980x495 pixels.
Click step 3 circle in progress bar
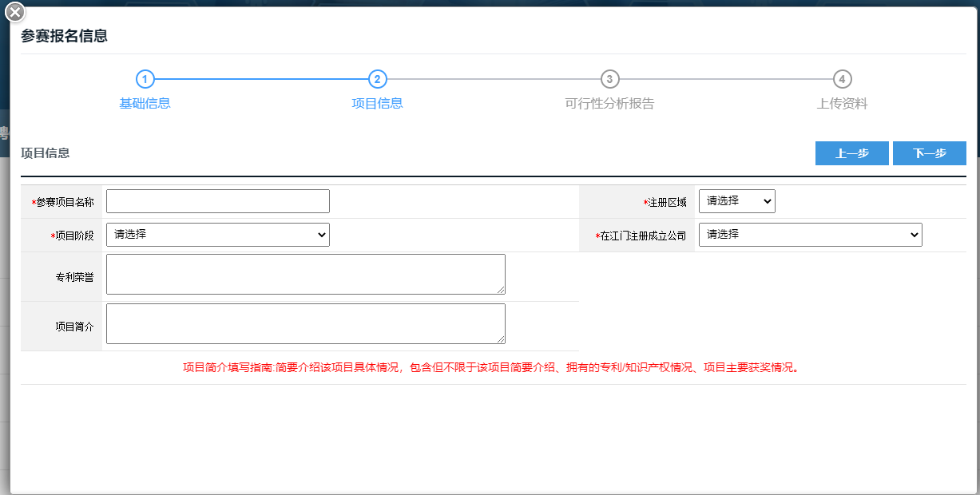pyautogui.click(x=609, y=79)
